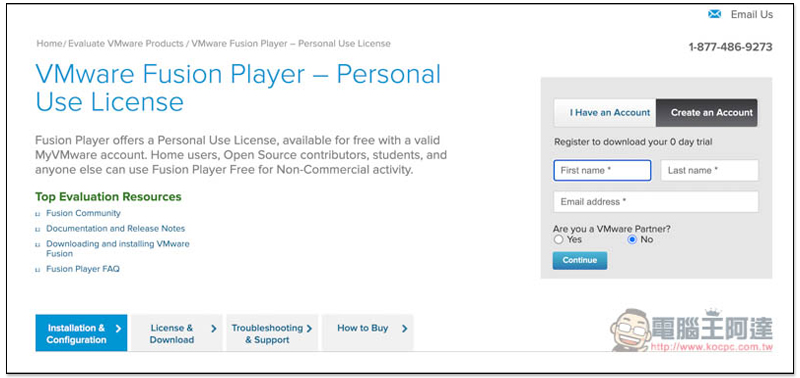800x378 pixels.
Task: Select No for VMware Partner
Action: 632,239
